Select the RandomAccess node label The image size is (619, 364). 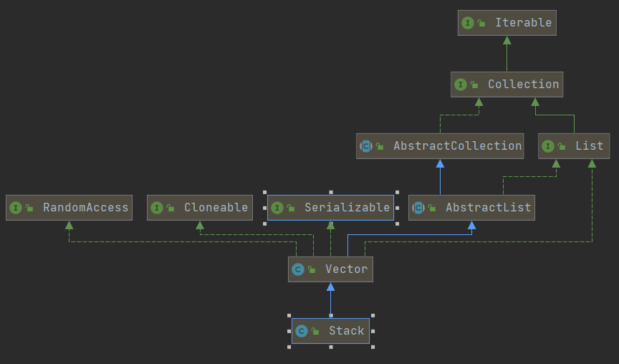[x=85, y=208]
